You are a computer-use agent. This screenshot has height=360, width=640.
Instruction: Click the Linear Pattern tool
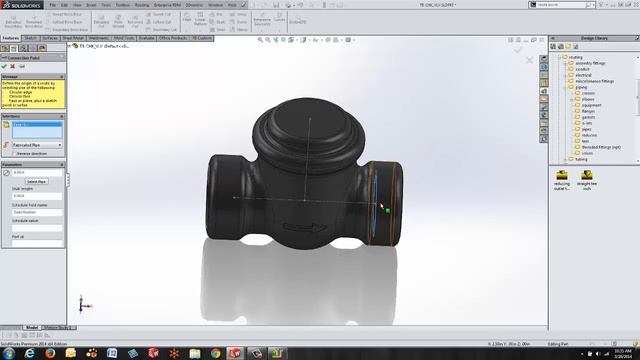click(x=200, y=19)
